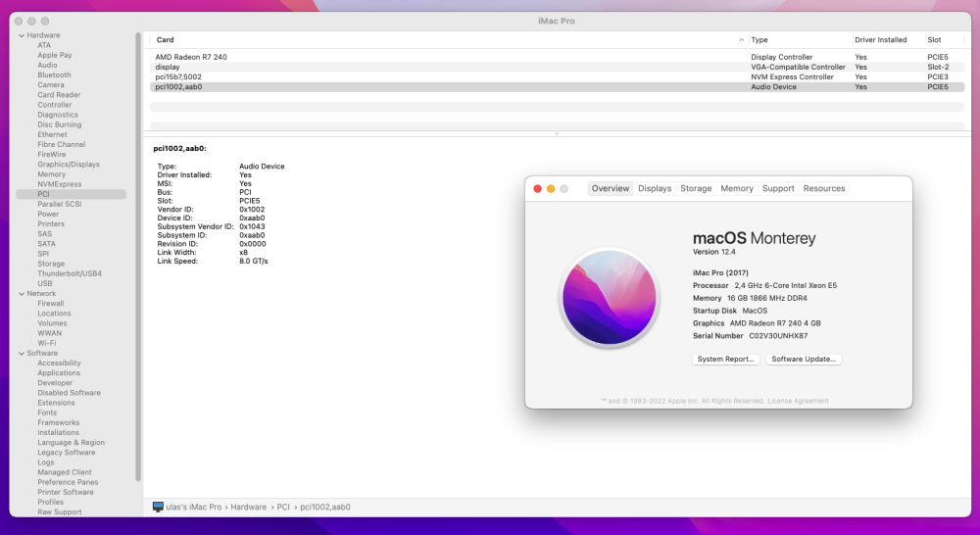This screenshot has width=980, height=535.
Task: Sort by the Type column header
Action: [759, 40]
